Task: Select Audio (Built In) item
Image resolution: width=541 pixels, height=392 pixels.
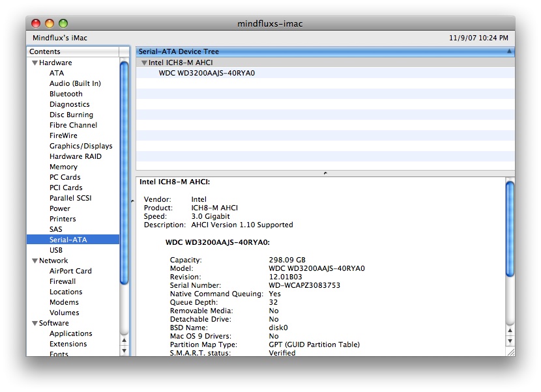Action: tap(75, 83)
